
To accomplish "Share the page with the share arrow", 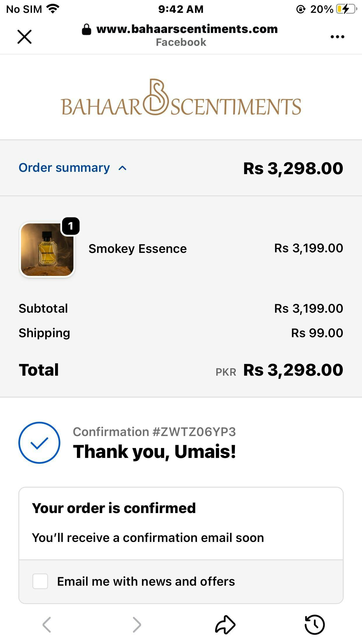I will (225, 624).
